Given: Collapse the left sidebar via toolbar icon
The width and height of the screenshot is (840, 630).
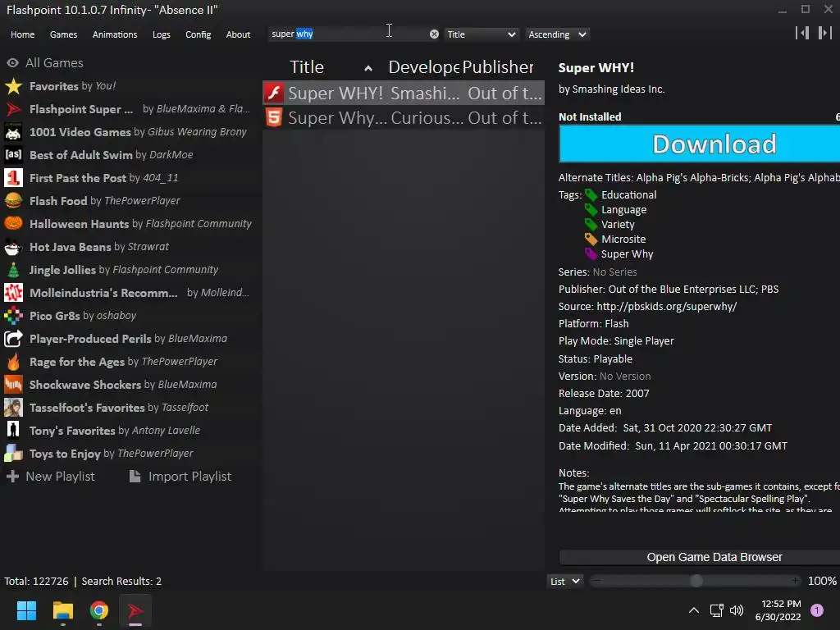Looking at the screenshot, I should point(802,33).
